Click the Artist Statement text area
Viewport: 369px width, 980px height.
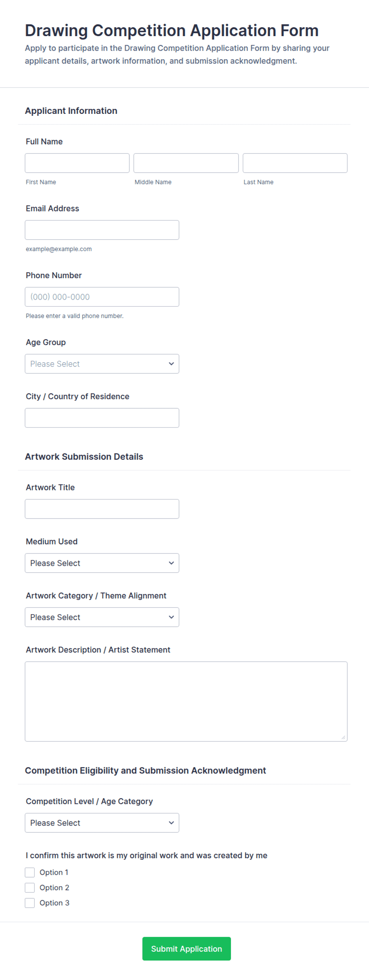pyautogui.click(x=186, y=701)
